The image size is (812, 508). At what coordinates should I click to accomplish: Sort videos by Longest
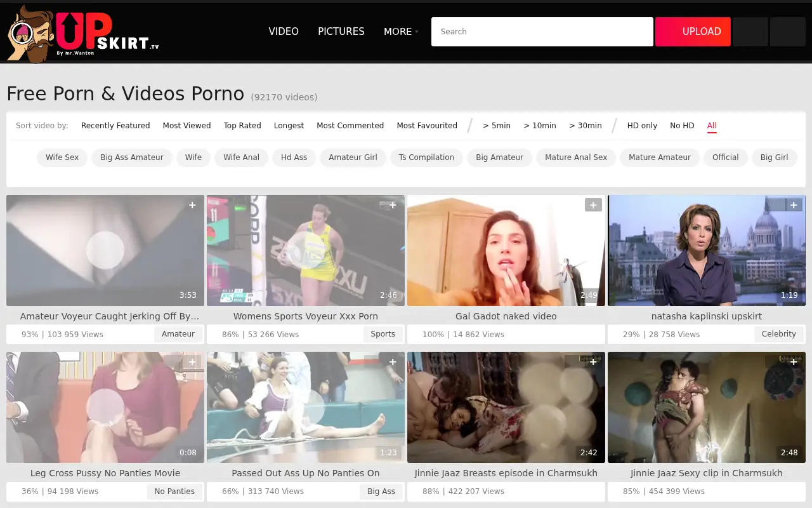[x=289, y=126]
